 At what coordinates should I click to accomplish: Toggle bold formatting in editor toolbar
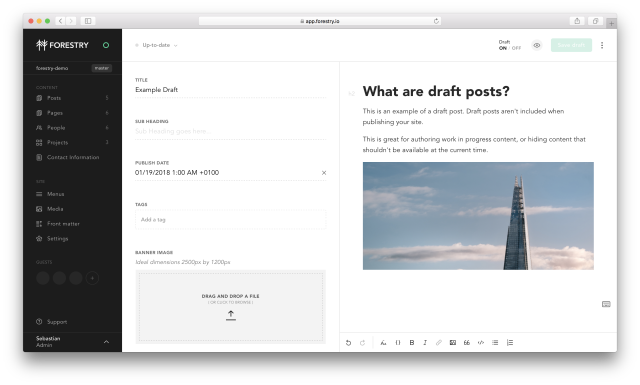click(412, 343)
